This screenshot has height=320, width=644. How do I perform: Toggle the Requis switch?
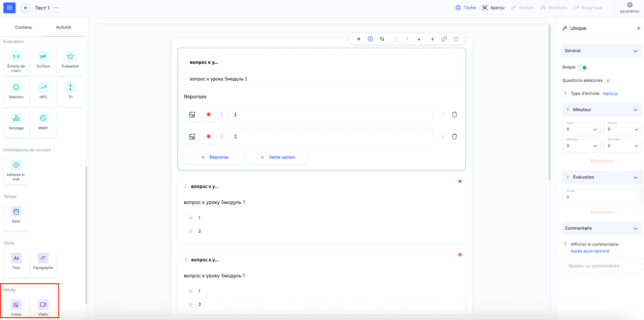(x=583, y=68)
